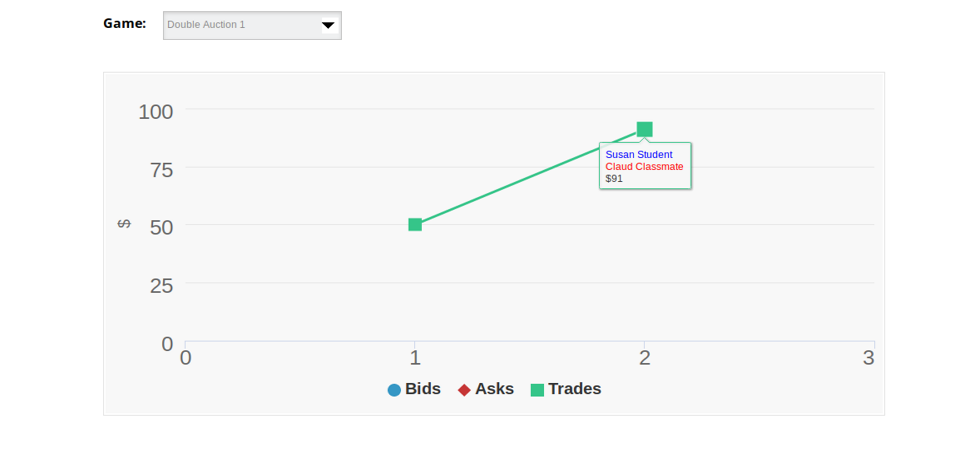Click Claud Classmate in the tooltip
Screen dimensions: 970x450
pos(645,167)
